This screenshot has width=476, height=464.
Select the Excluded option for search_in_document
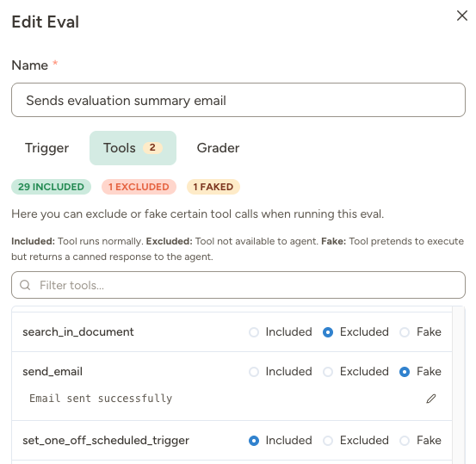point(328,332)
